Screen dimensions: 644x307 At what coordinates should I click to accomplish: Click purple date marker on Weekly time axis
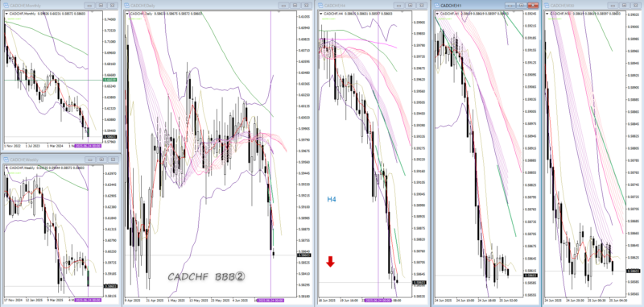(x=89, y=300)
